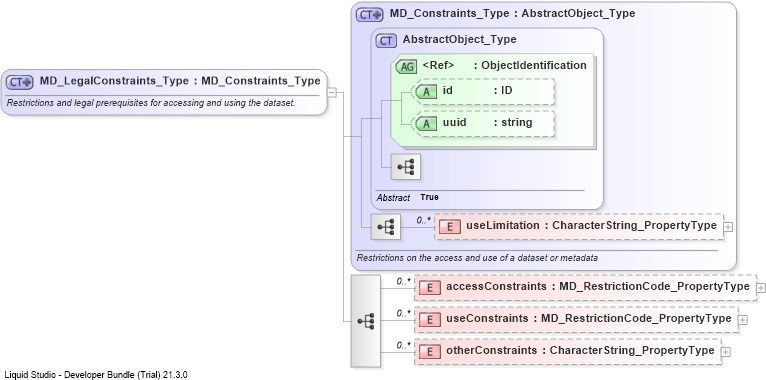Click the 0..* cardinality of useLimitation
The height and width of the screenshot is (380, 766).
[424, 221]
